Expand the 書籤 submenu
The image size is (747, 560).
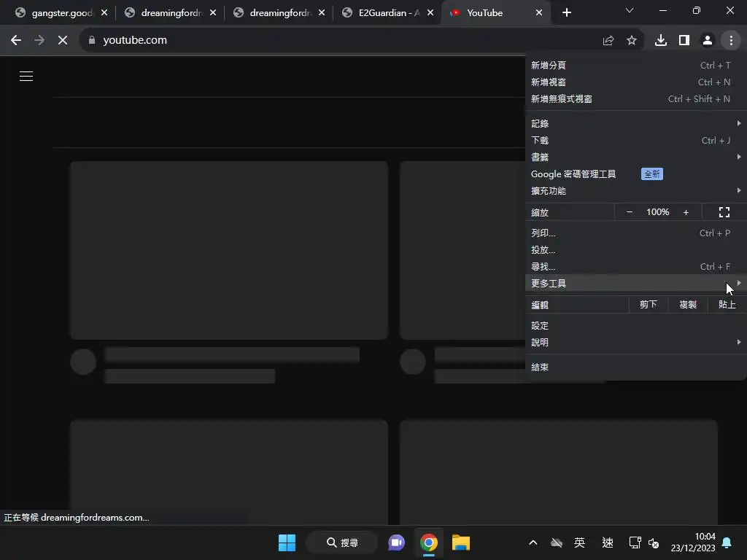pos(635,157)
